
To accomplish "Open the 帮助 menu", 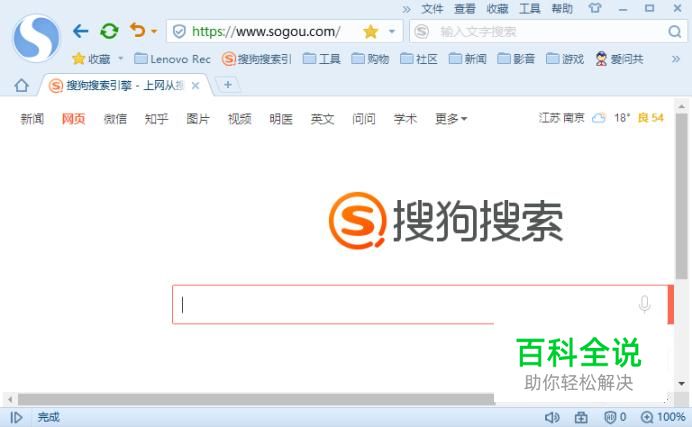I will tap(562, 8).
